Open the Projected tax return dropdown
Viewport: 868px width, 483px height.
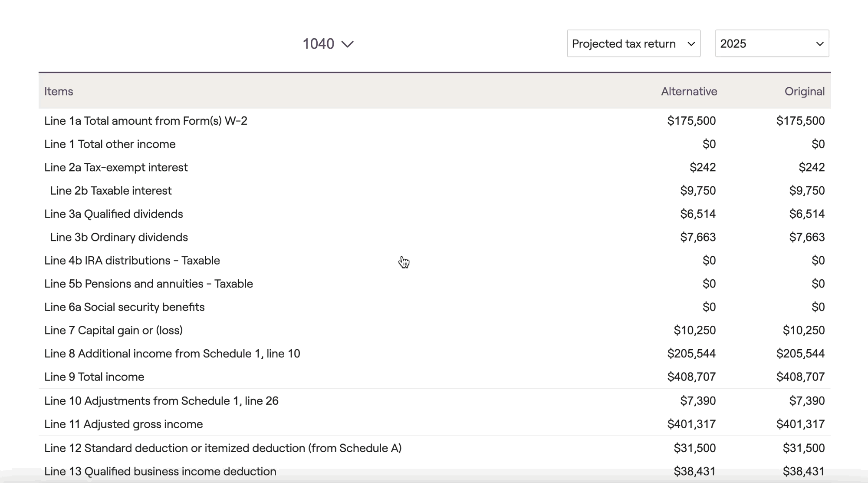633,43
